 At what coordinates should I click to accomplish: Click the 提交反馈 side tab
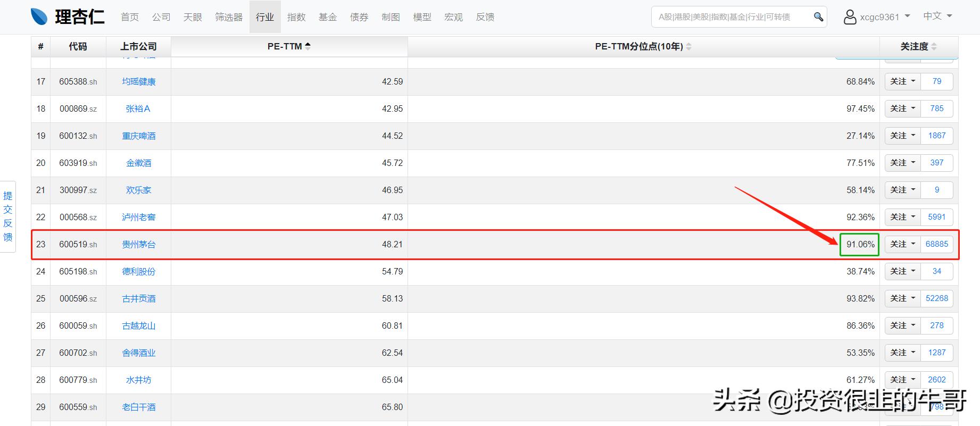click(x=8, y=216)
